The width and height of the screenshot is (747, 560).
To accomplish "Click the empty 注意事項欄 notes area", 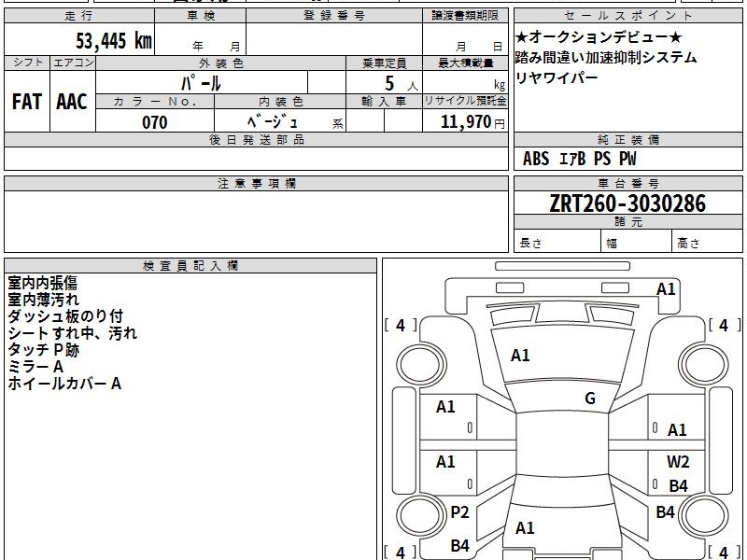I will click(x=256, y=221).
